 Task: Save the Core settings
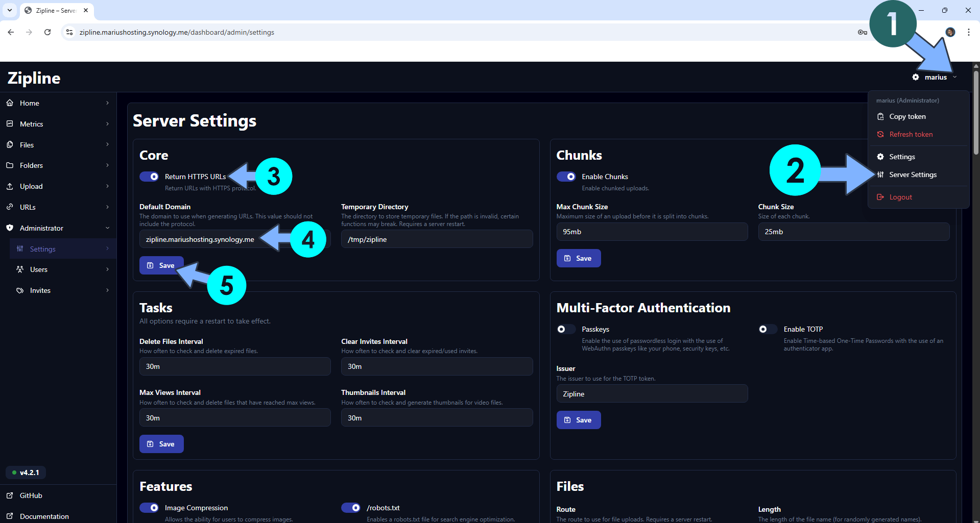coord(161,265)
